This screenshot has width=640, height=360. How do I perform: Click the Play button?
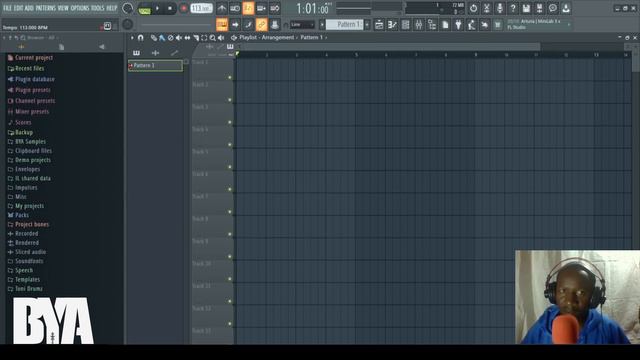pos(158,8)
